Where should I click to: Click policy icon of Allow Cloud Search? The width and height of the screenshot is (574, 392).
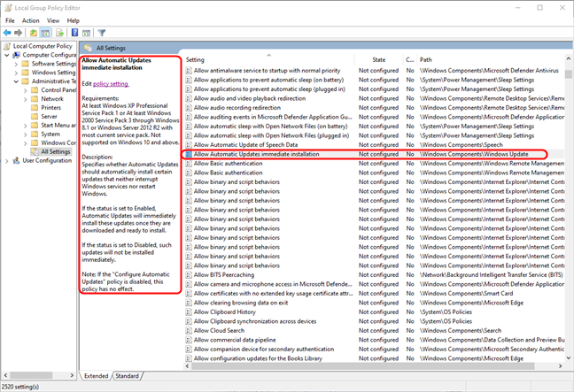(189, 331)
